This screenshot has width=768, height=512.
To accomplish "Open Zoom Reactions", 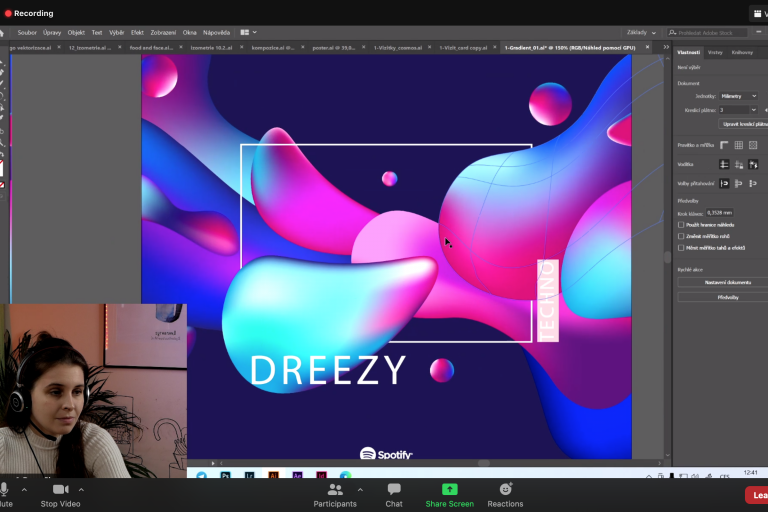I will pyautogui.click(x=505, y=494).
